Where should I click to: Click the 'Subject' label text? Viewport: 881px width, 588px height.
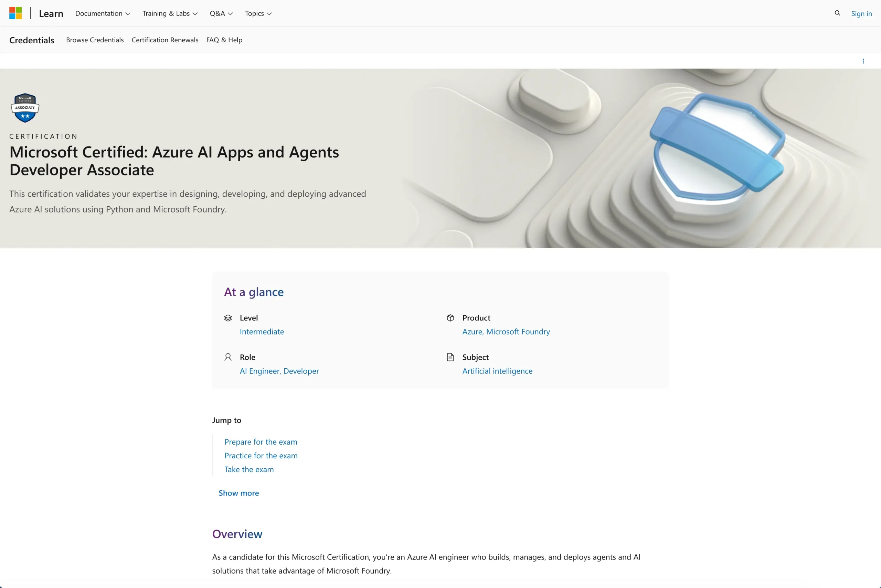(x=475, y=357)
